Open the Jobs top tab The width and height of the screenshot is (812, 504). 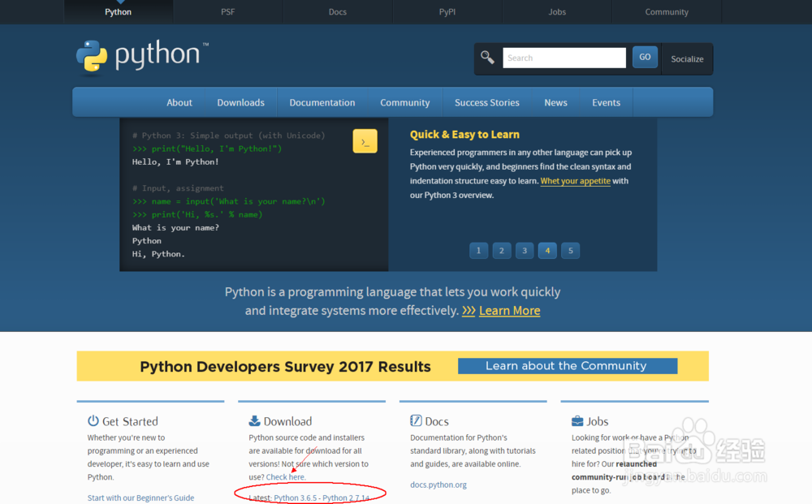pyautogui.click(x=557, y=12)
